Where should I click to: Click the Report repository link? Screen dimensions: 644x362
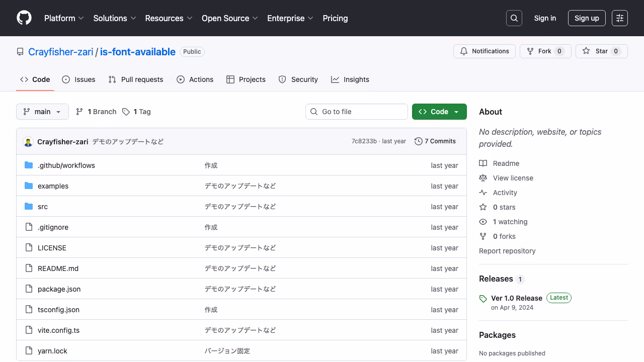(x=507, y=251)
